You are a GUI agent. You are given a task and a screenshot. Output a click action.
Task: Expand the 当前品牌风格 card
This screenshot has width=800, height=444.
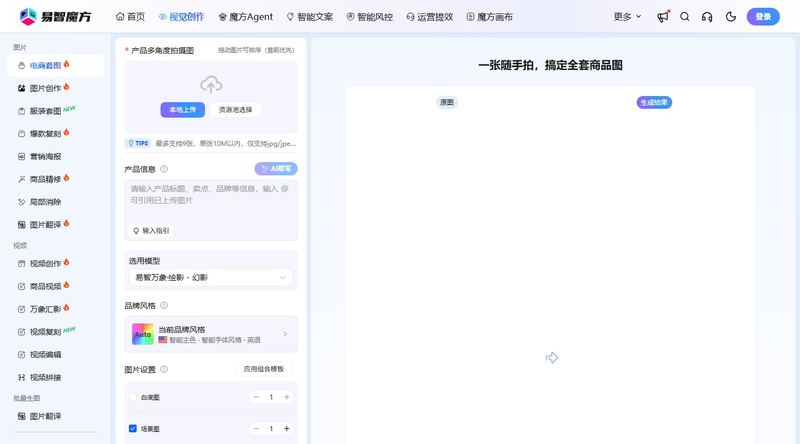point(211,334)
